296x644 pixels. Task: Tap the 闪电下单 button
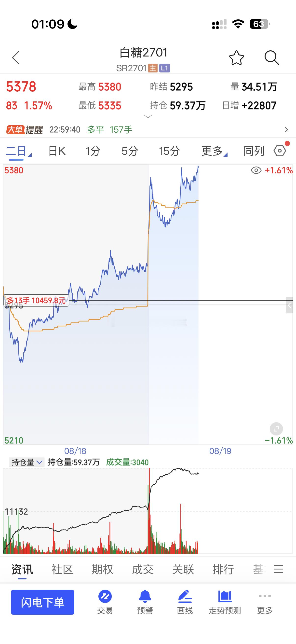[42, 602]
